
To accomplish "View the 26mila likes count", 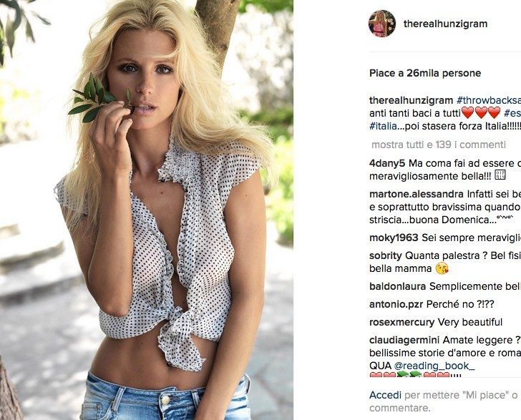I will [x=425, y=73].
